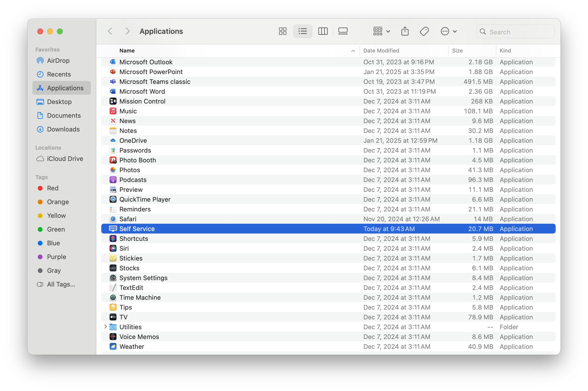
Task: Sort files by the Name column
Action: 127,51
